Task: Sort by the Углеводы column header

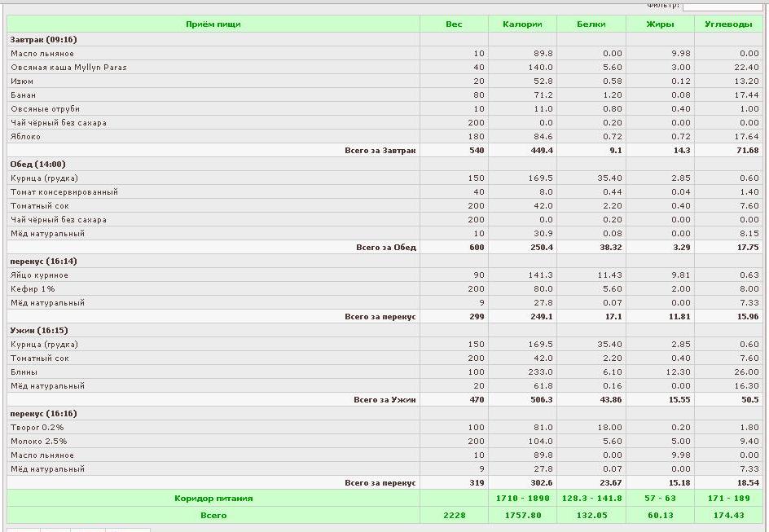Action: point(728,24)
